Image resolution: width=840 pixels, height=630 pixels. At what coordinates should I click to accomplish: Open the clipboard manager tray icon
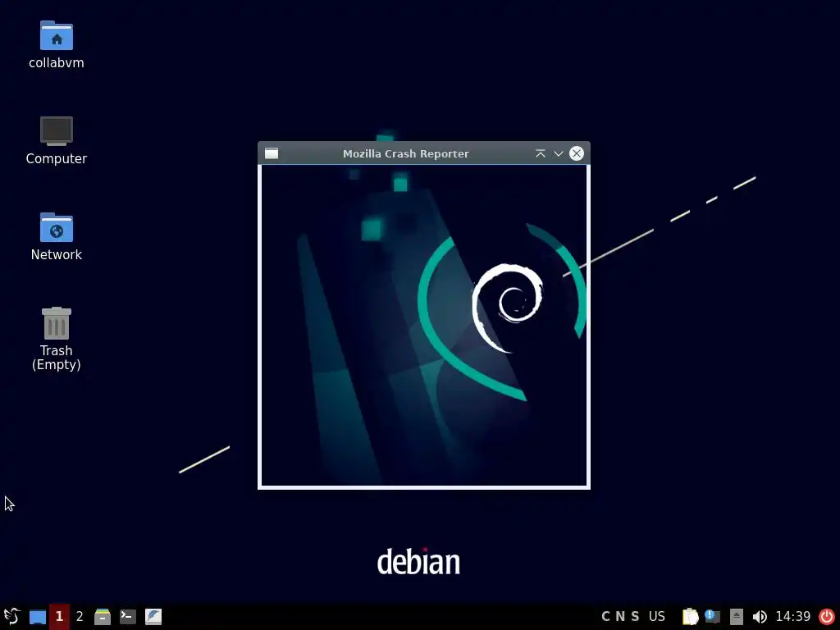tap(690, 617)
